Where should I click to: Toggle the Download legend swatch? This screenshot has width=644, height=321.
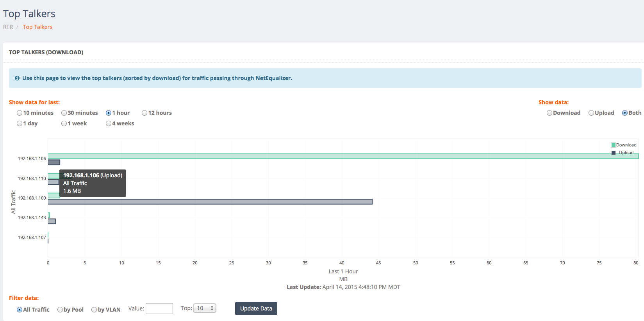(x=613, y=145)
